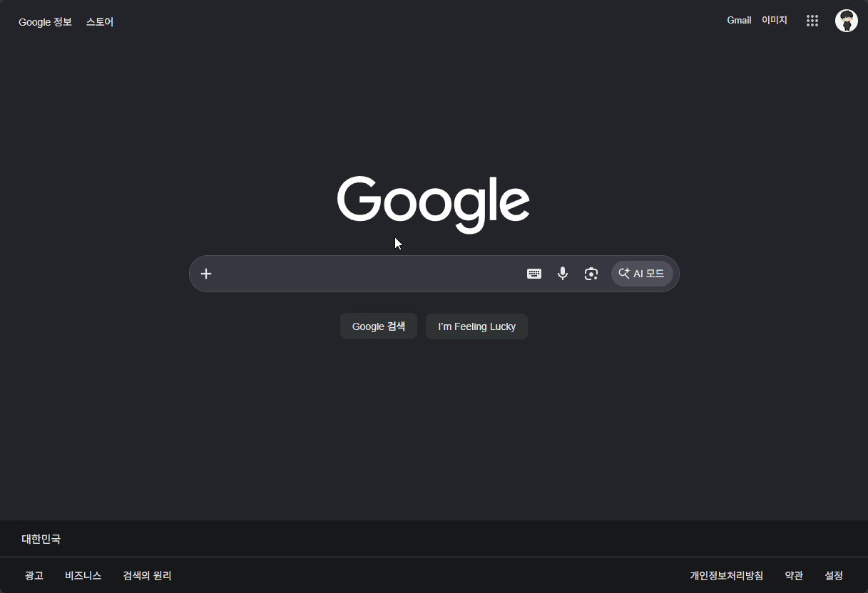Open the Gmail link
Image resolution: width=868 pixels, height=593 pixels.
tap(739, 21)
